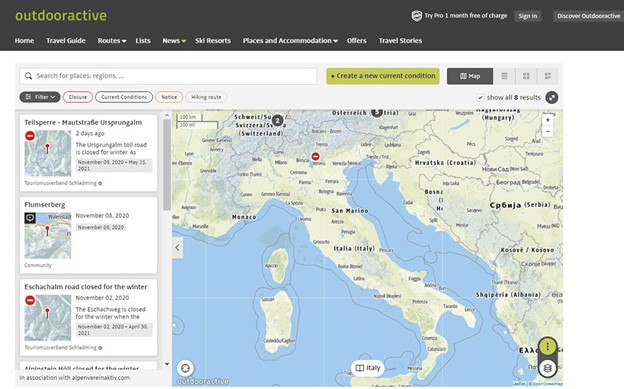Click the closure marker near Verona
This screenshot has height=389, width=624.
tap(315, 156)
